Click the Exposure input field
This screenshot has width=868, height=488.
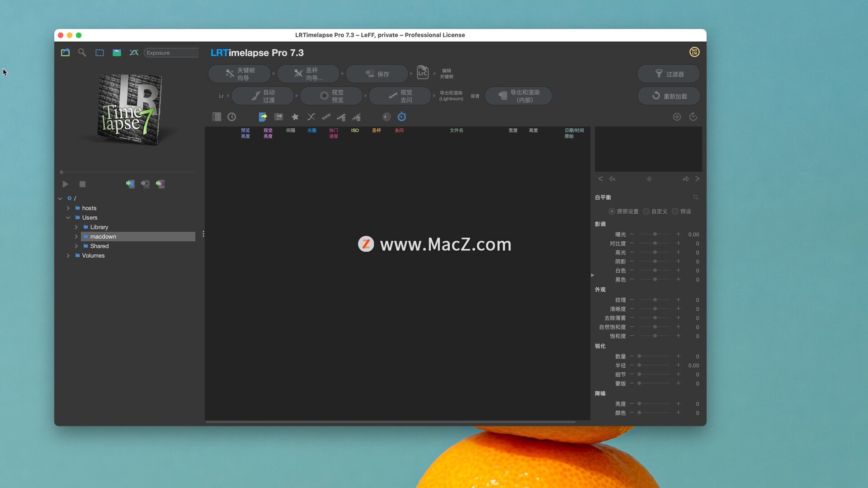pos(171,52)
